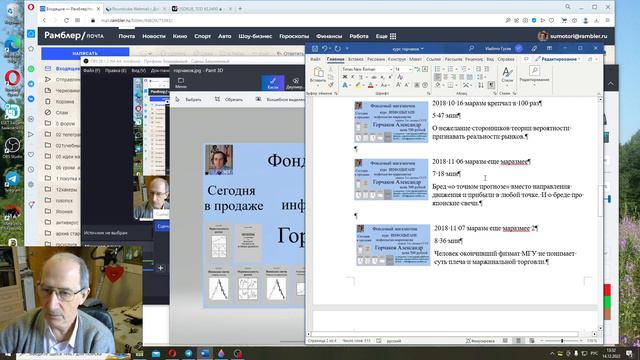Click Обрезать crop button in Paint 3D
This screenshot has height=360, width=640.
point(229,99)
